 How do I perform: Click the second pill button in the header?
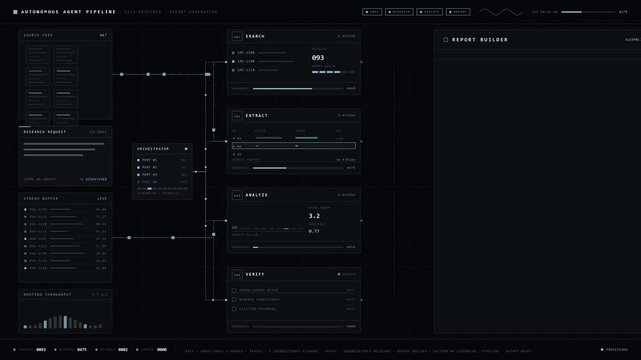pyautogui.click(x=399, y=12)
